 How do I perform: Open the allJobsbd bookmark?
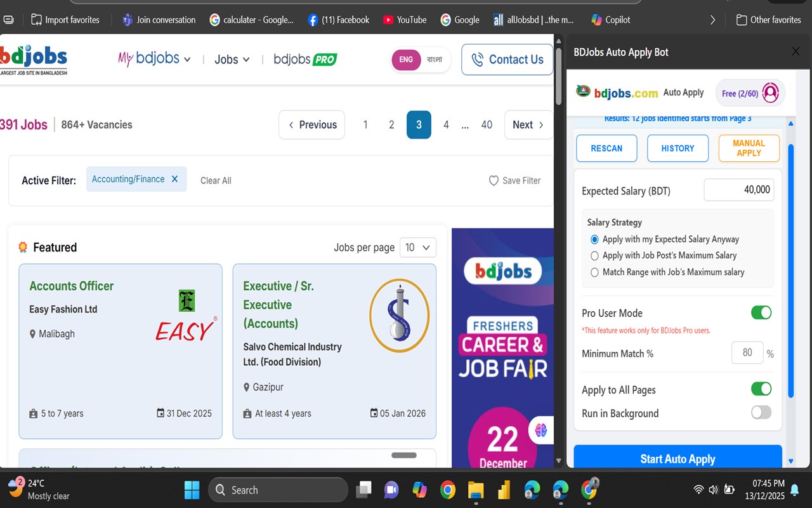click(534, 20)
